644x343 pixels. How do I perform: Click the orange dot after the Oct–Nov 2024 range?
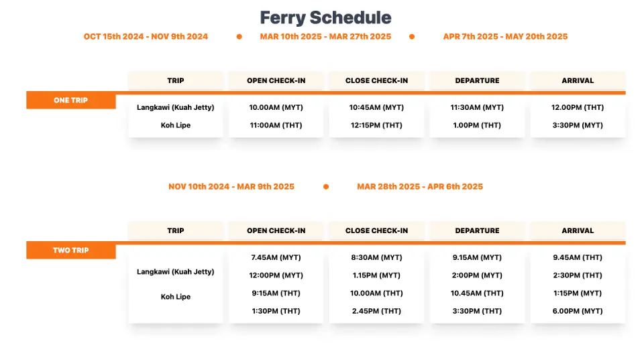tap(239, 37)
